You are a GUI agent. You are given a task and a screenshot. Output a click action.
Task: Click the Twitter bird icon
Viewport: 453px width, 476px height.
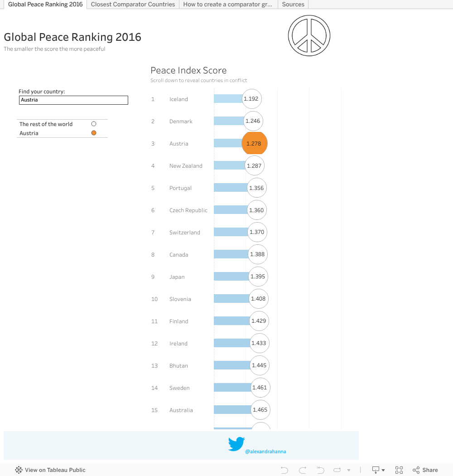[x=236, y=444]
